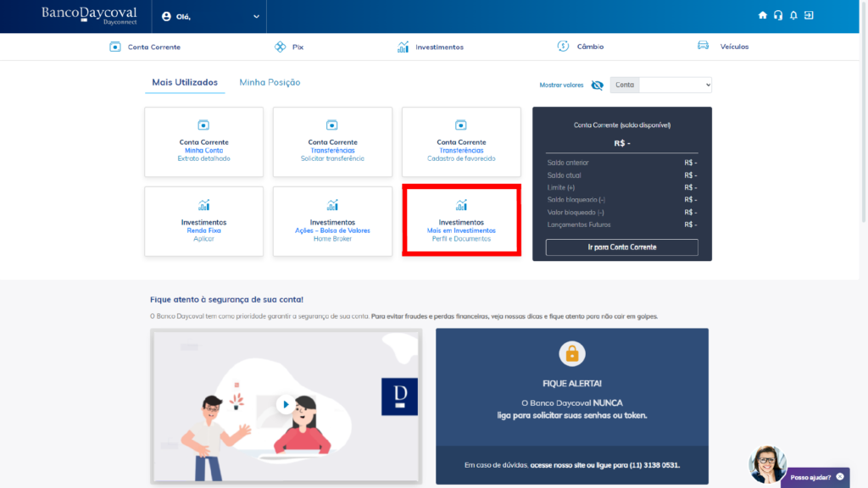This screenshot has width=868, height=488.
Task: Expand the Olá user dropdown chevron
Action: tap(256, 17)
